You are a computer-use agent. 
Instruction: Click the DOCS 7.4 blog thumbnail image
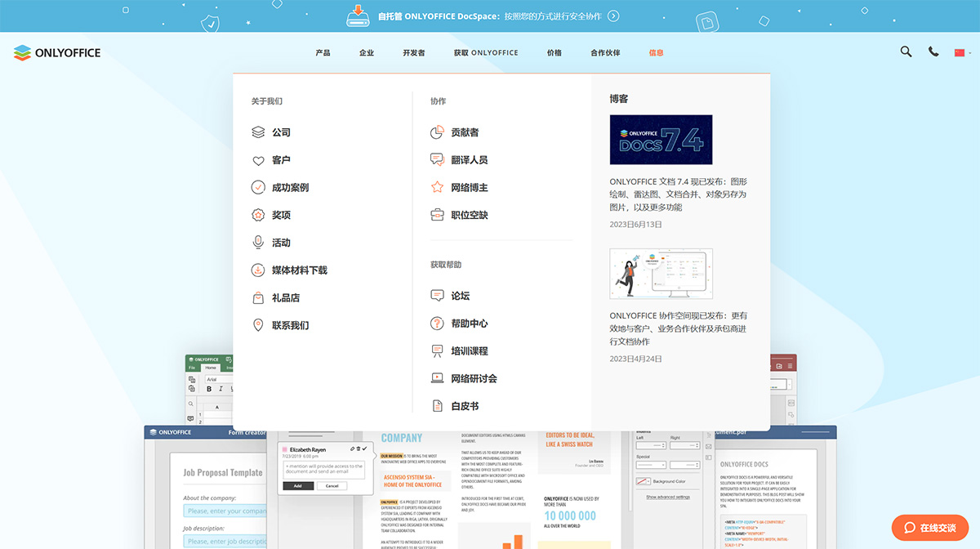point(661,140)
